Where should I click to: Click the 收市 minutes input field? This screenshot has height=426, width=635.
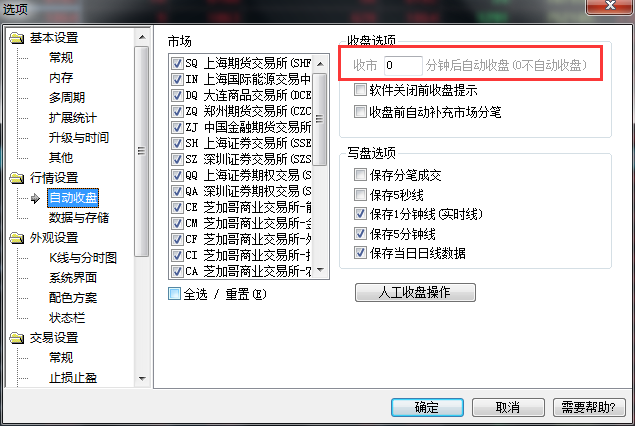(x=403, y=65)
